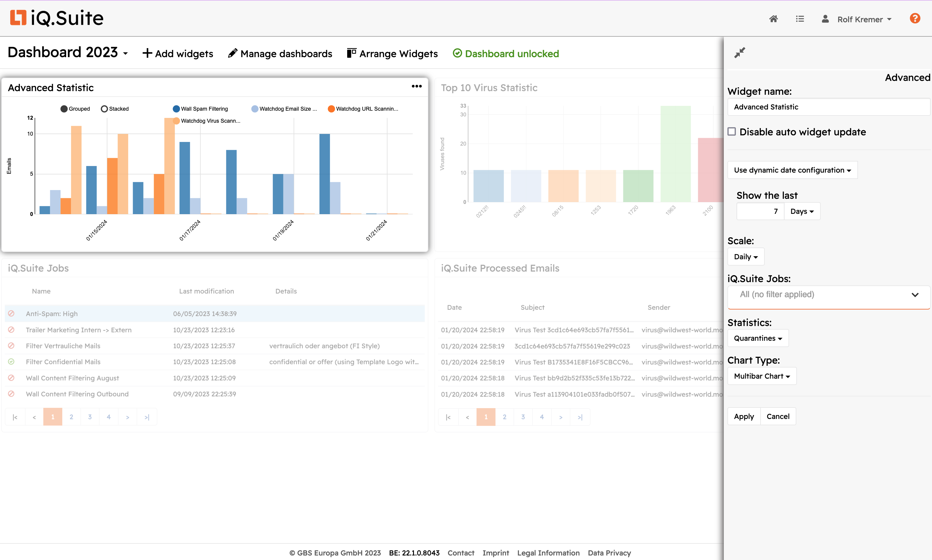This screenshot has height=560, width=932.
Task: Click Manage dashboards
Action: (x=280, y=54)
